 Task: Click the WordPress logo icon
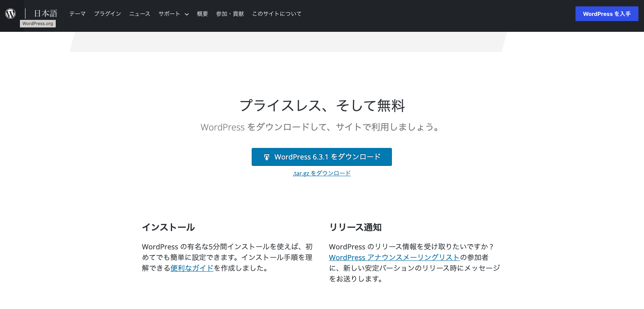click(10, 14)
